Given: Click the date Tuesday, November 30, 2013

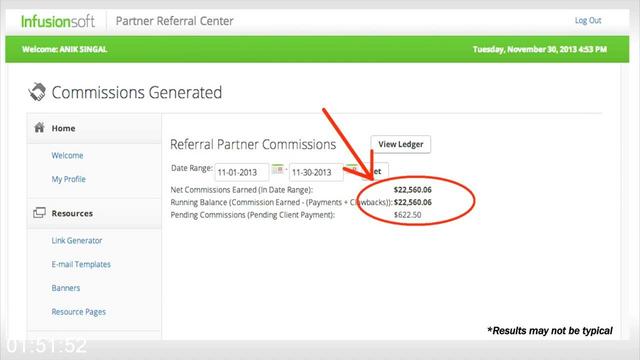Looking at the screenshot, I should (x=540, y=49).
